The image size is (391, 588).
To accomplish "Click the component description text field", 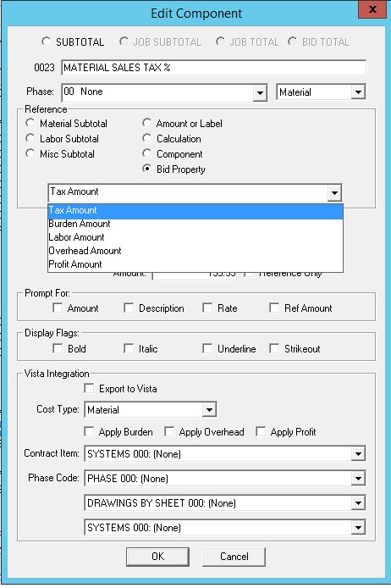I will pos(213,68).
